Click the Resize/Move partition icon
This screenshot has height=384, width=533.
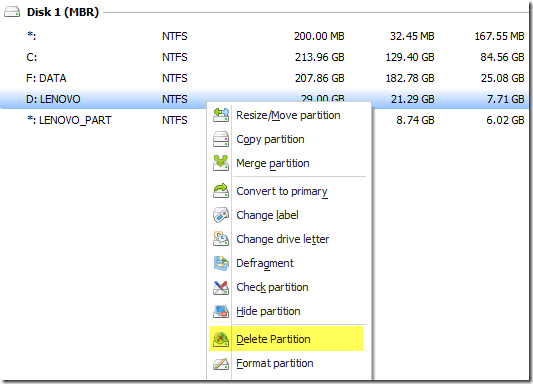(221, 115)
